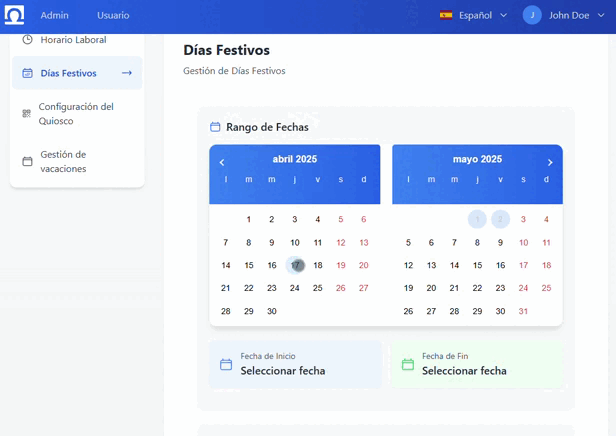Click the calendar icon next to Días Festivos
This screenshot has width=616, height=436.
[27, 73]
